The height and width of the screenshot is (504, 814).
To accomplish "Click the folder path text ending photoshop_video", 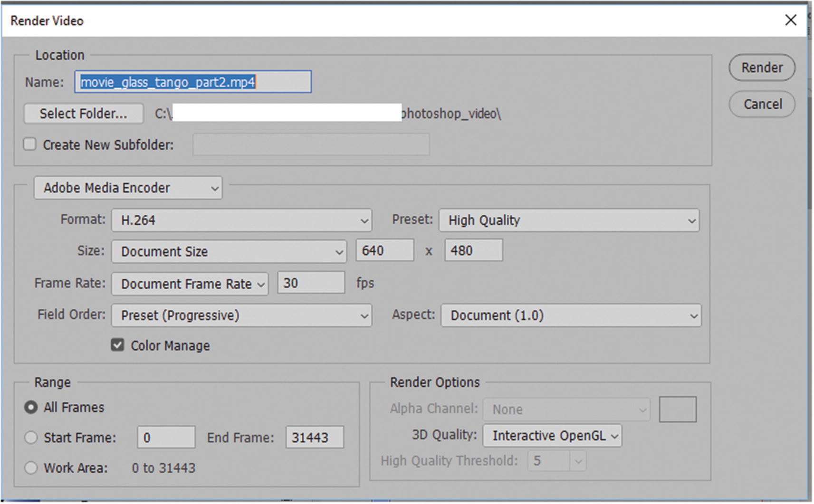I will [x=328, y=114].
